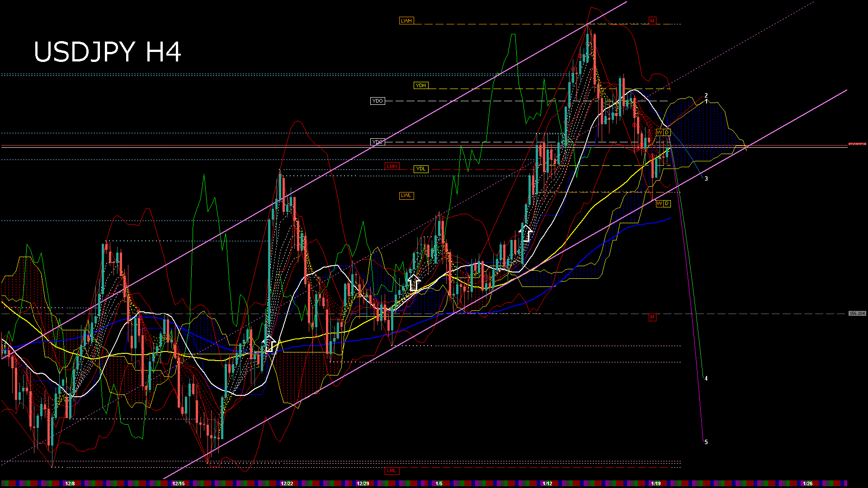The width and height of the screenshot is (868, 488).
Task: Click the red M marker below 156.104 line
Action: [x=652, y=318]
